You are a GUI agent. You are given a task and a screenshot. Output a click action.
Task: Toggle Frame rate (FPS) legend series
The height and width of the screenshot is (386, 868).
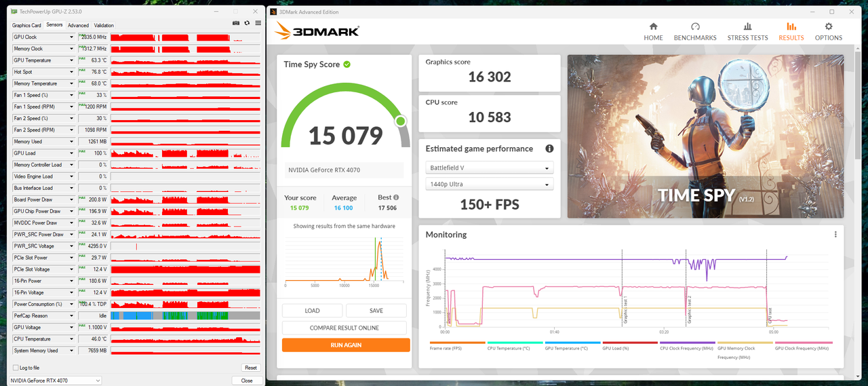pyautogui.click(x=457, y=345)
